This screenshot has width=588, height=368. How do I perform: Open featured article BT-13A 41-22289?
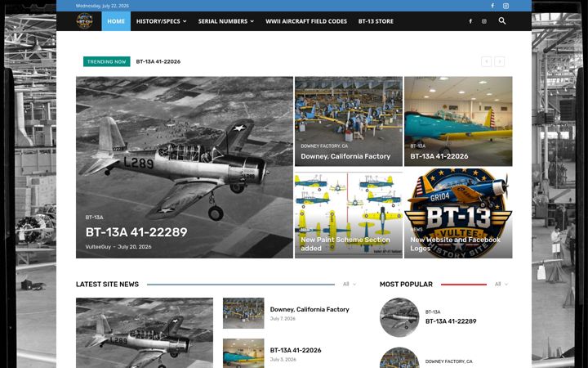click(136, 232)
